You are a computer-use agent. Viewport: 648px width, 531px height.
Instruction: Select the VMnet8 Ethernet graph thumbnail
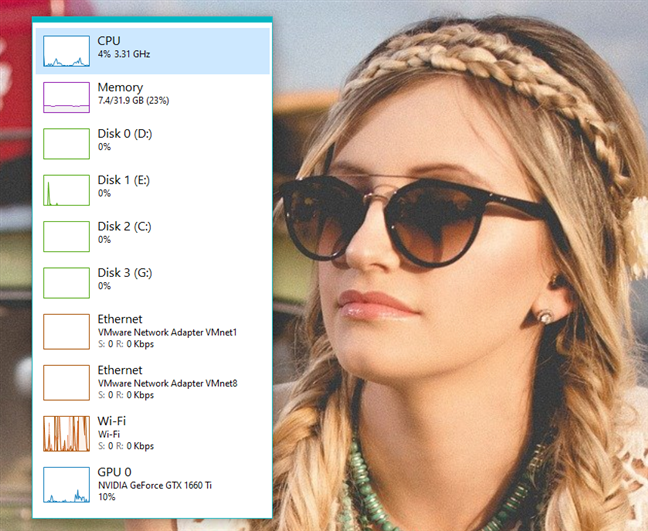pyautogui.click(x=67, y=383)
